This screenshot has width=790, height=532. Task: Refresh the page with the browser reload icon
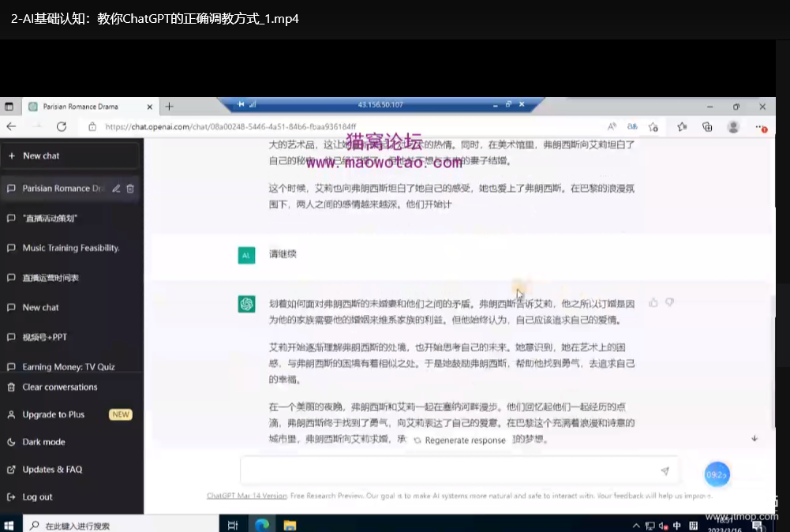[62, 126]
